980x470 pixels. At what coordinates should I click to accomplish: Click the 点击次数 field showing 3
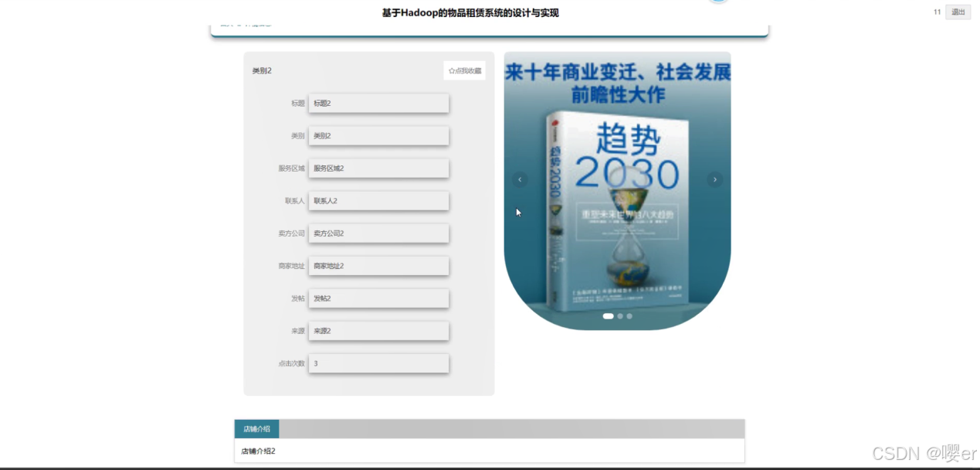click(378, 363)
